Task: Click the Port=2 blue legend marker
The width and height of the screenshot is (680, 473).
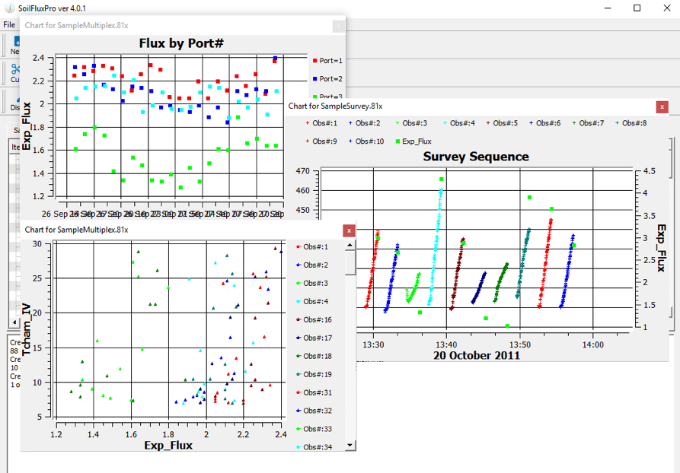Action: tap(315, 78)
